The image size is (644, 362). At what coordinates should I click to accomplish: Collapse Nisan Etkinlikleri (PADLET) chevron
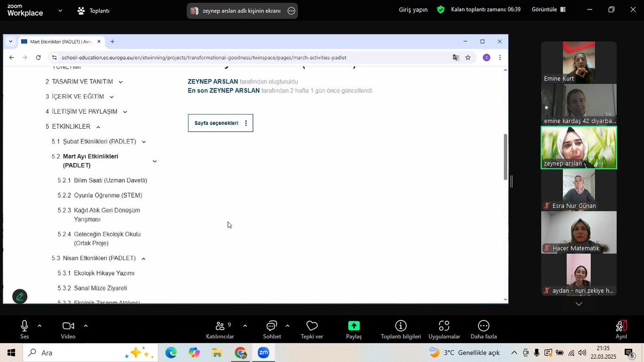coord(143,258)
